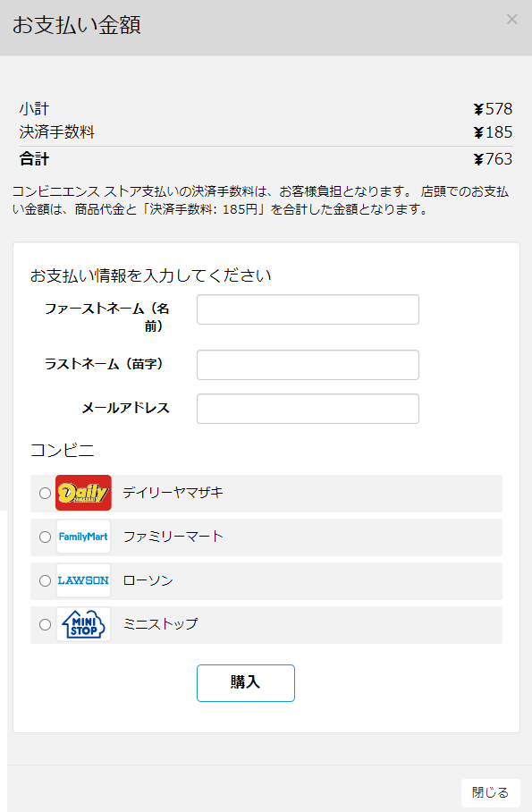Screen dimensions: 532x812
Task: Click the ミニストップ text label
Action: (161, 624)
